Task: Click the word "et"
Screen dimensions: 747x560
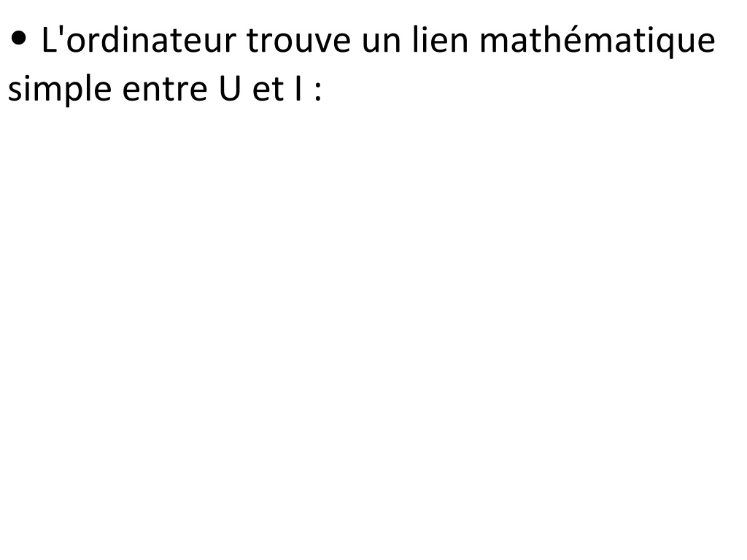Action: click(268, 90)
